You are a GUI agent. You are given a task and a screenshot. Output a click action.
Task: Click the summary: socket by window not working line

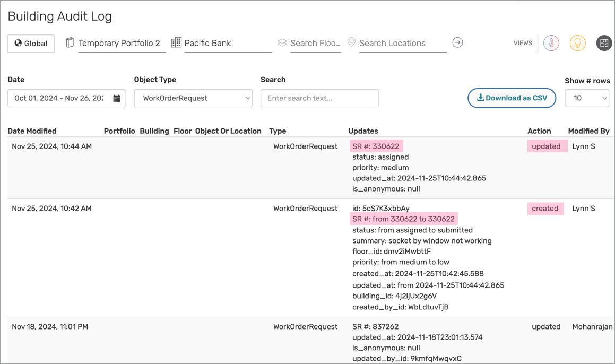click(x=422, y=240)
